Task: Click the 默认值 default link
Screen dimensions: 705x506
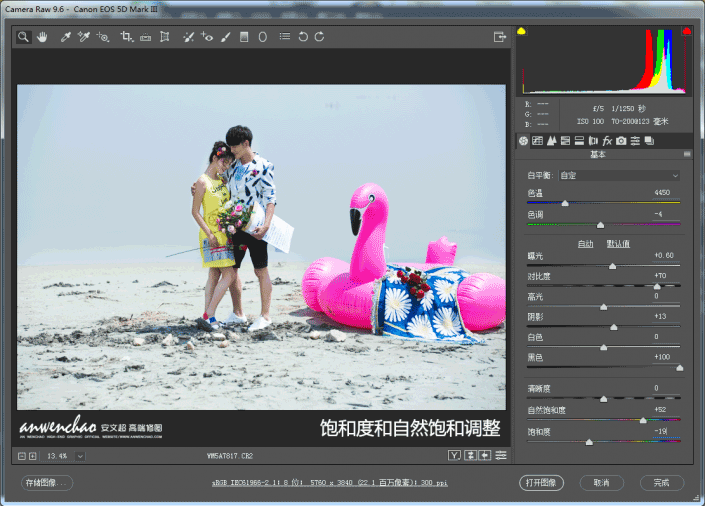Action: [618, 244]
